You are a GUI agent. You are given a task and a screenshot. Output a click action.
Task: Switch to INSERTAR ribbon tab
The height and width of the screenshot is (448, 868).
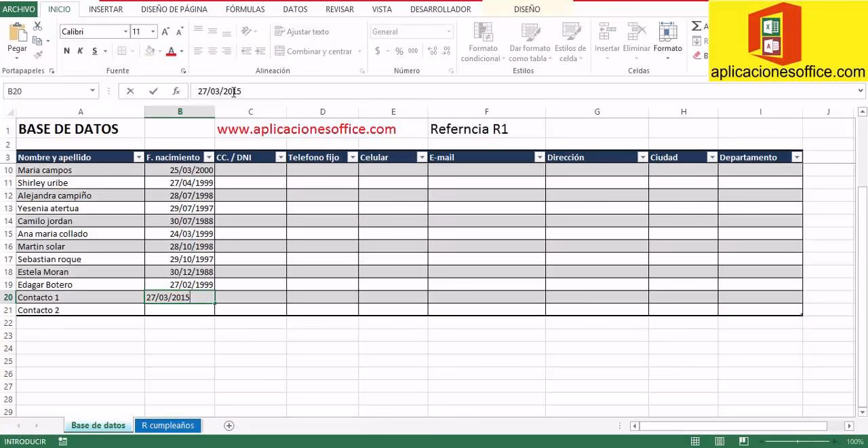106,10
